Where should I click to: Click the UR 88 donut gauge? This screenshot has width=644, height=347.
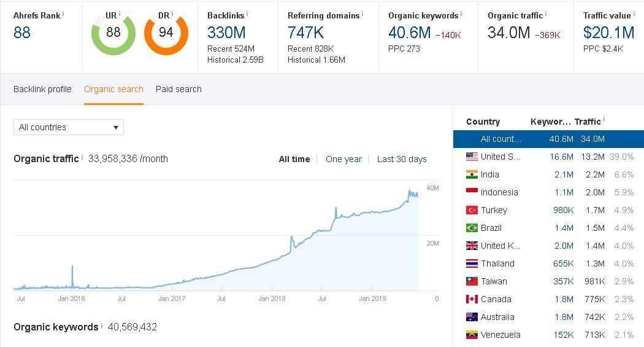113,33
